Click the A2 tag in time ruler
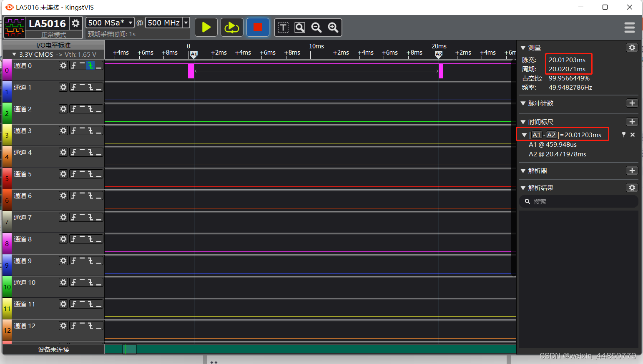Screen dimensions: 643x364 point(551,135)
